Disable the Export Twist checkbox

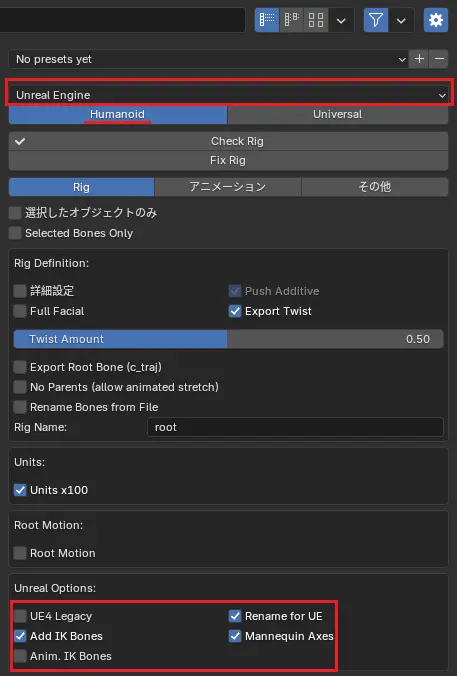pos(235,311)
